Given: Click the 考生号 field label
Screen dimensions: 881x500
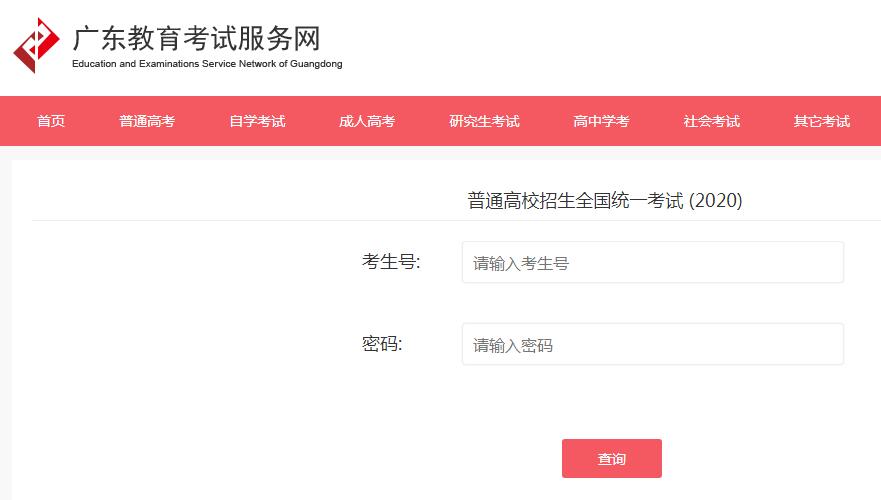Looking at the screenshot, I should coord(391,262).
